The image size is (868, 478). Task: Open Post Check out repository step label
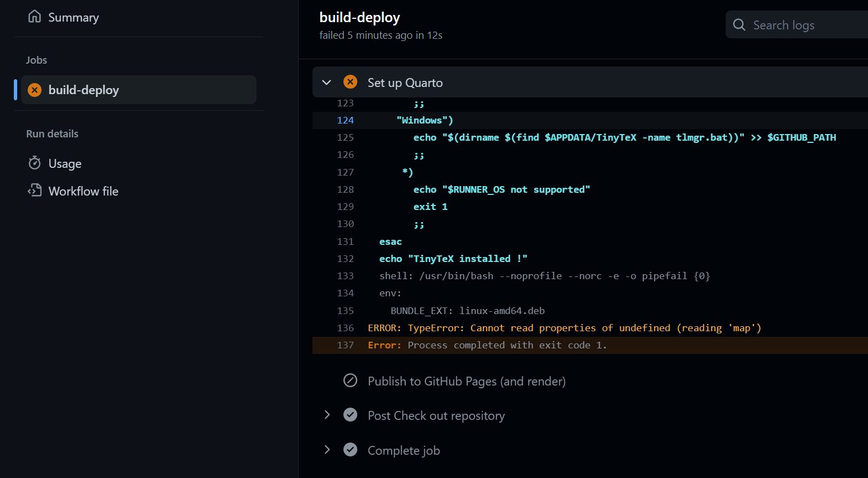[436, 415]
